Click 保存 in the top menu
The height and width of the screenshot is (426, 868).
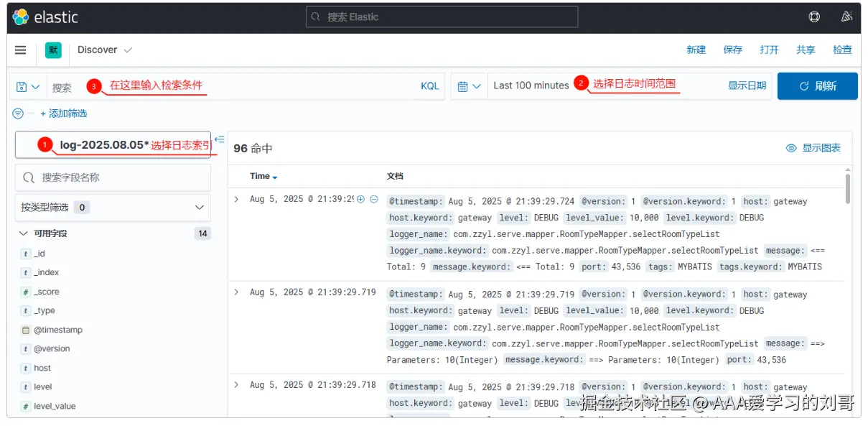pyautogui.click(x=733, y=50)
